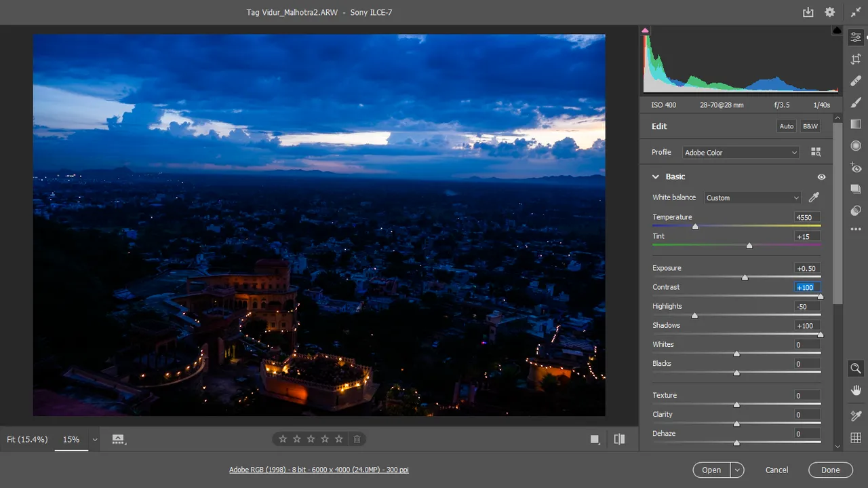Click the Highlights slider handle
The height and width of the screenshot is (488, 868).
point(694,316)
